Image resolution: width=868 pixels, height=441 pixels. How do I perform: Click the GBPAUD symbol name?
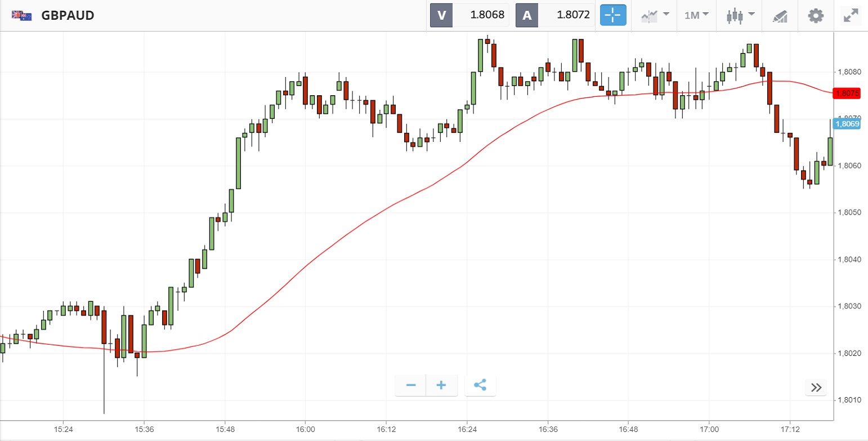tap(68, 15)
